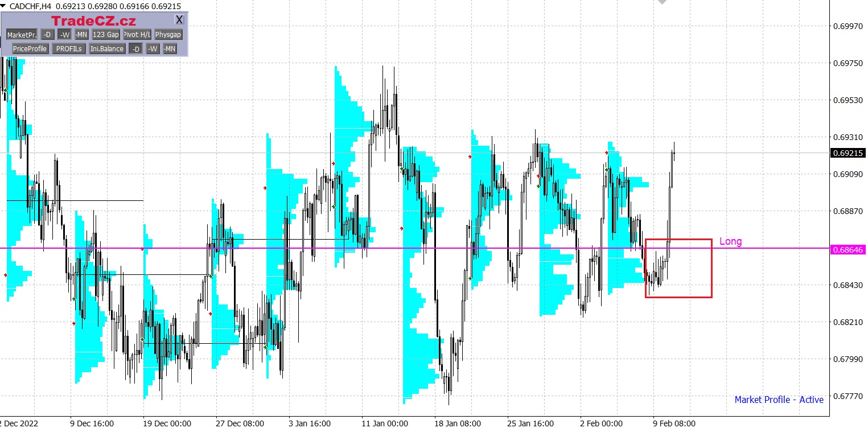Image resolution: width=868 pixels, height=432 pixels.
Task: Expand the CADCHF,H4 chart dropdown arrow
Action: click(x=3, y=5)
